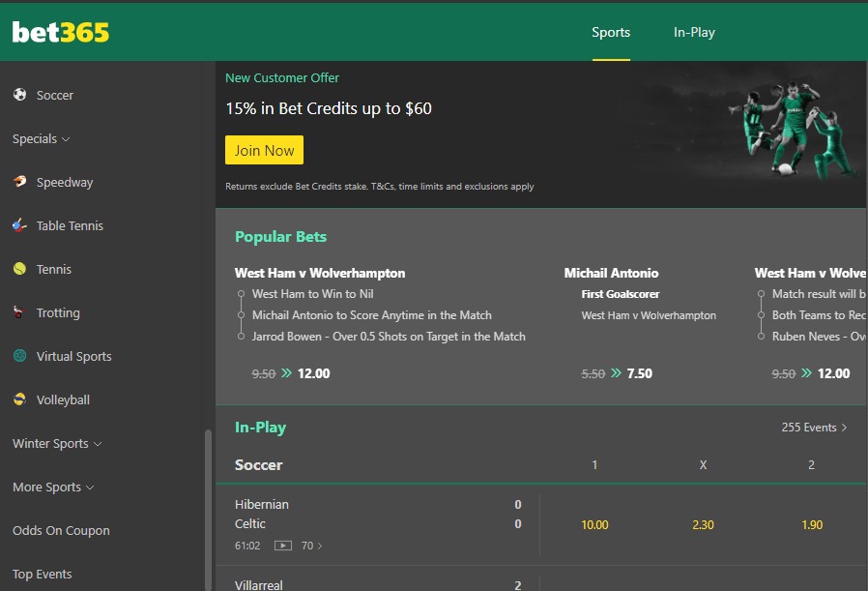868x591 pixels.
Task: Click the Trotting horse icon
Action: (19, 312)
